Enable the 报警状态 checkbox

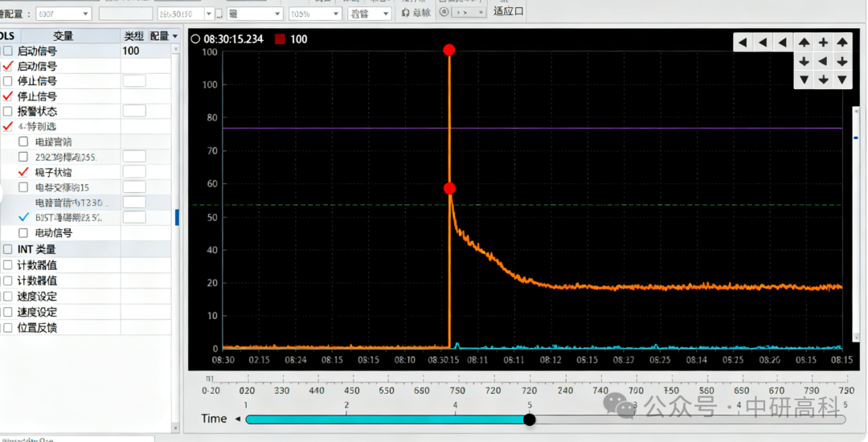8,111
